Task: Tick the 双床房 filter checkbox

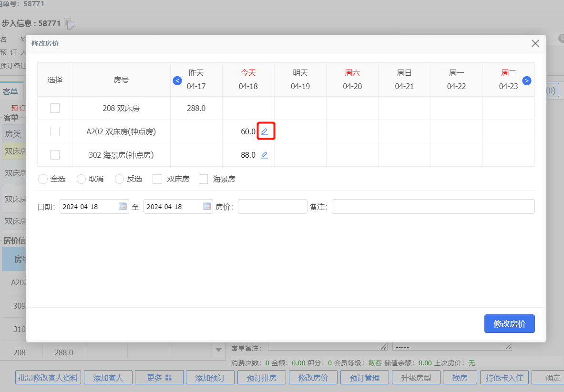Action: pyautogui.click(x=157, y=179)
